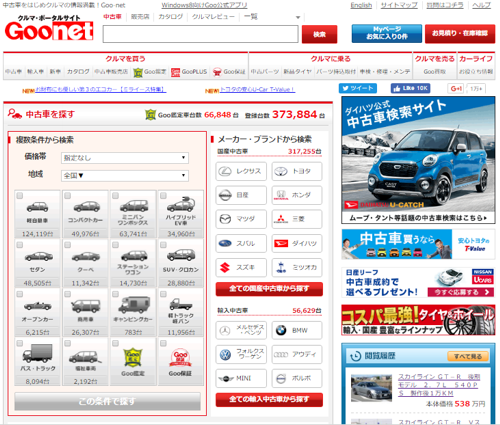The width and height of the screenshot is (500, 425).
Task: Pick the Daihatsu brand logo button
Action: coord(297,243)
